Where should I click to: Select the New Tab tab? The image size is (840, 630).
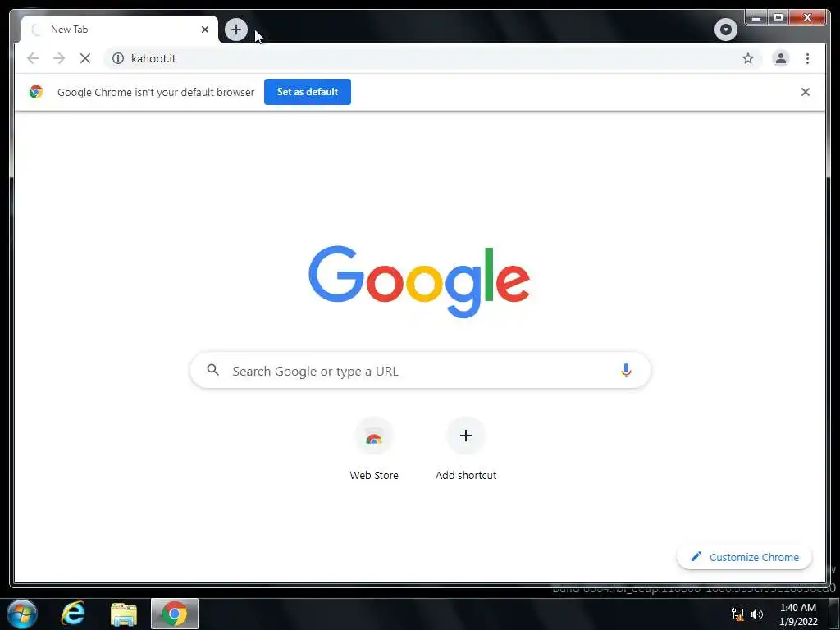[x=120, y=30]
